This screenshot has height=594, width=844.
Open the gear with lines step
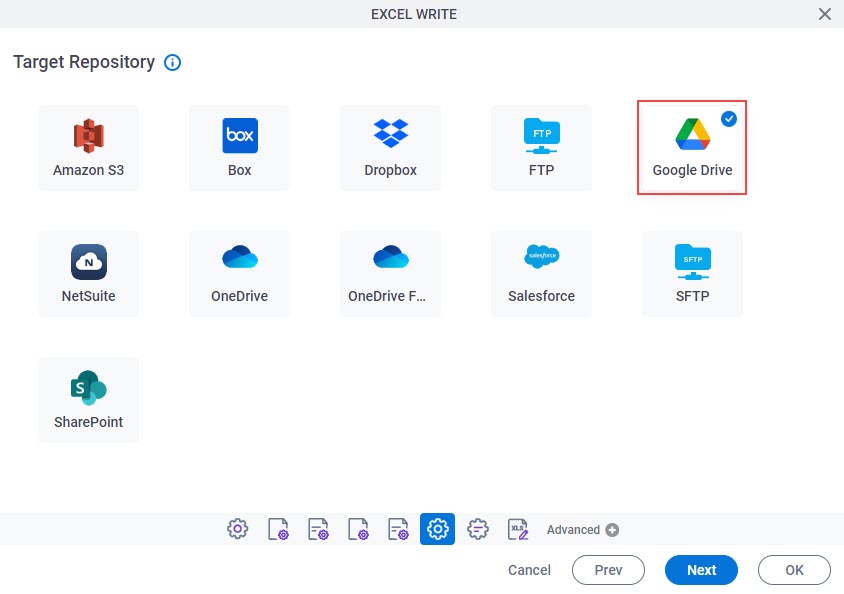point(477,529)
